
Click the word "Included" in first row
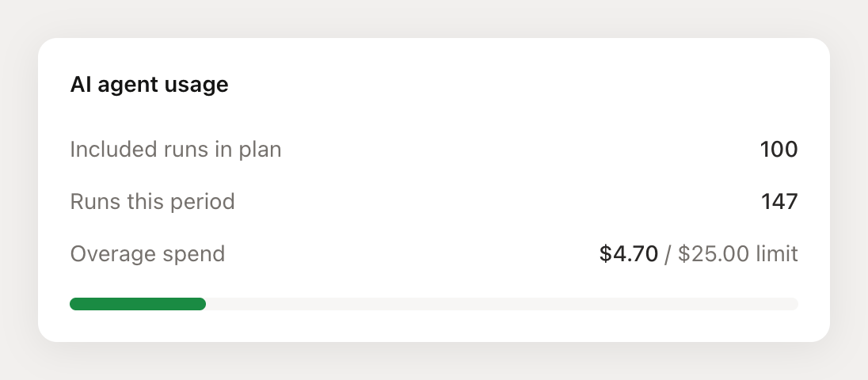point(109,149)
